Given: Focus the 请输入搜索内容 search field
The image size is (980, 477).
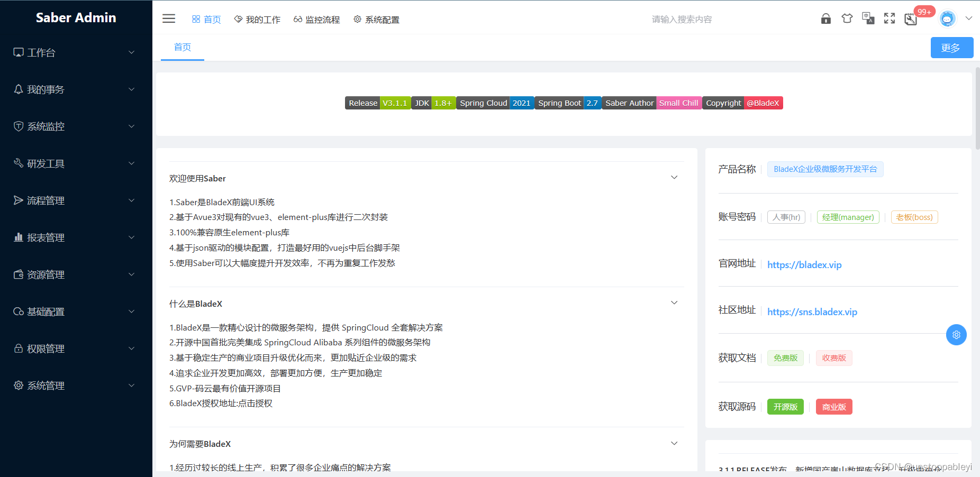Looking at the screenshot, I should pyautogui.click(x=682, y=20).
